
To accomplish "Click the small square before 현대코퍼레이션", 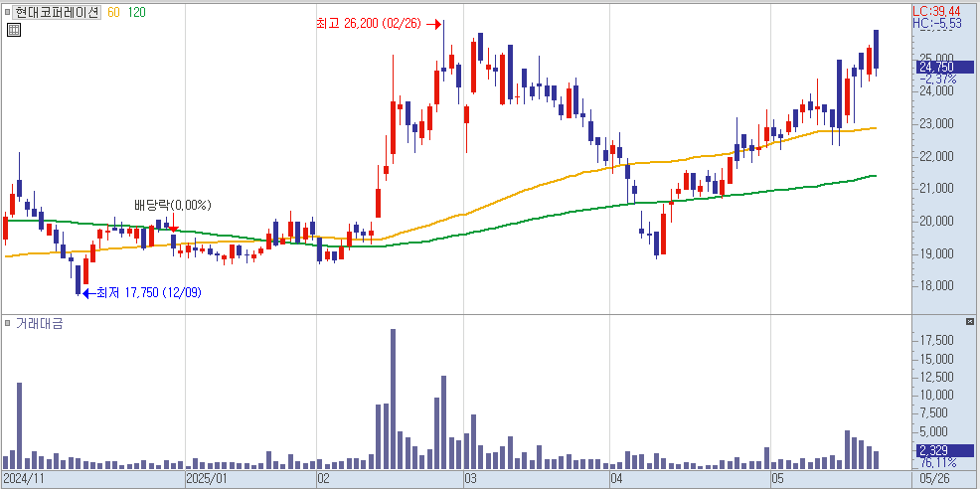I will tap(7, 12).
